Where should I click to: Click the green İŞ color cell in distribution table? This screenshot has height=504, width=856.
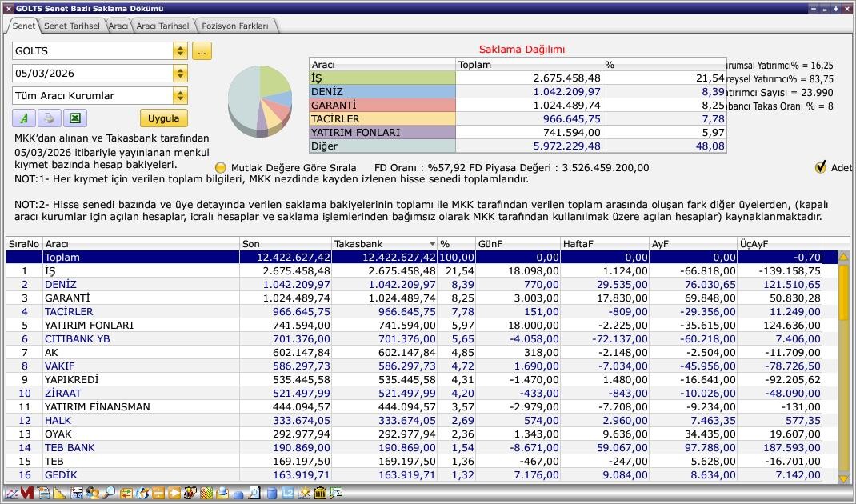(x=382, y=78)
